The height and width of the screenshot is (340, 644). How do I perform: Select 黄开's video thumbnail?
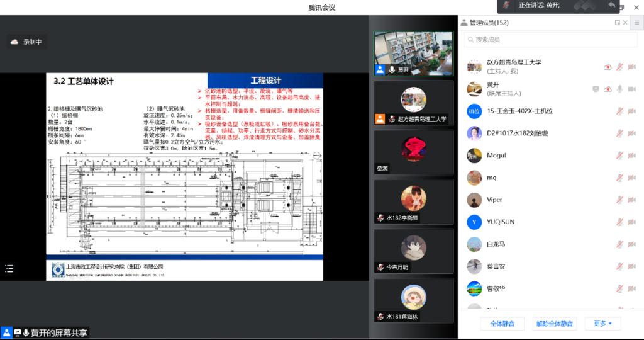(x=413, y=54)
